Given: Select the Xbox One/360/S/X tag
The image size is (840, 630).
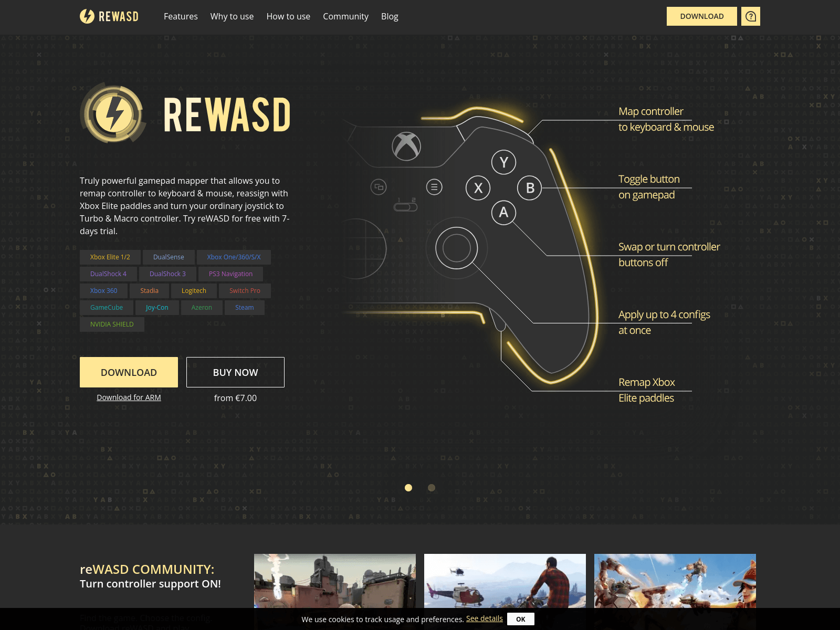Looking at the screenshot, I should (234, 257).
